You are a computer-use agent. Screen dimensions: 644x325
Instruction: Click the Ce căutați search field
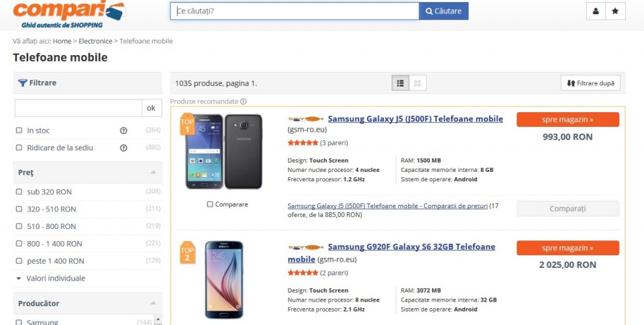[x=295, y=11]
